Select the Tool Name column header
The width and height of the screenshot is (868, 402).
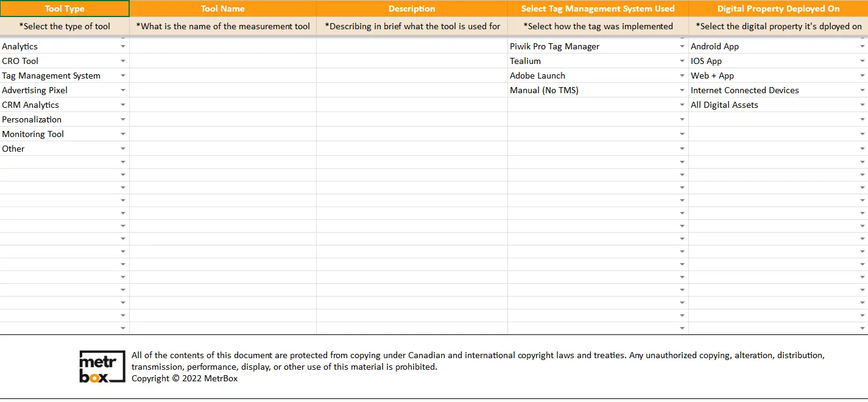click(223, 9)
